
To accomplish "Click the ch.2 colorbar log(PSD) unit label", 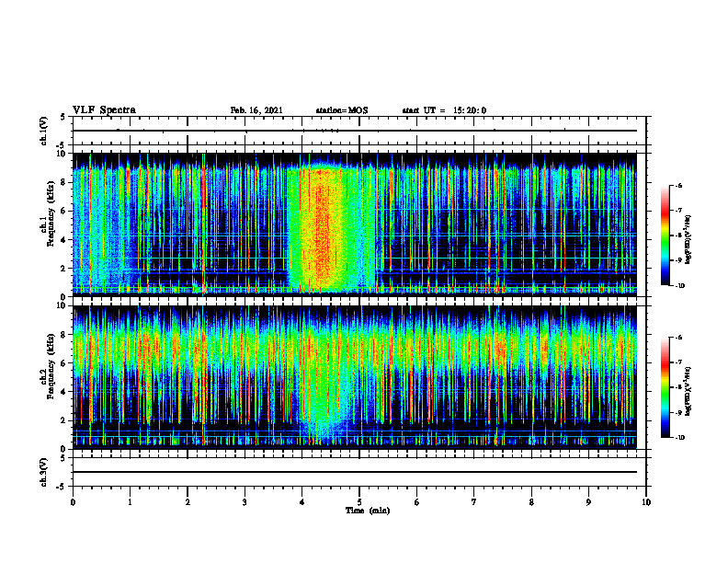I will [688, 391].
